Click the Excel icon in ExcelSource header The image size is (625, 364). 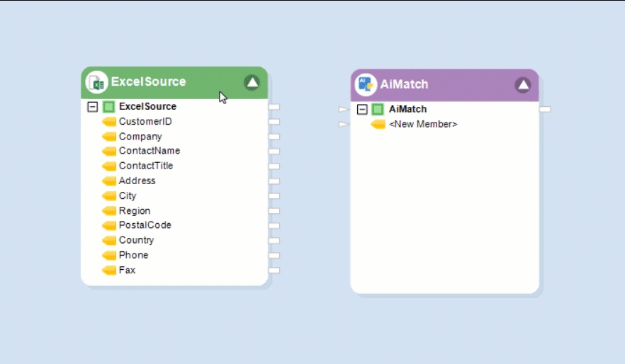click(x=96, y=82)
